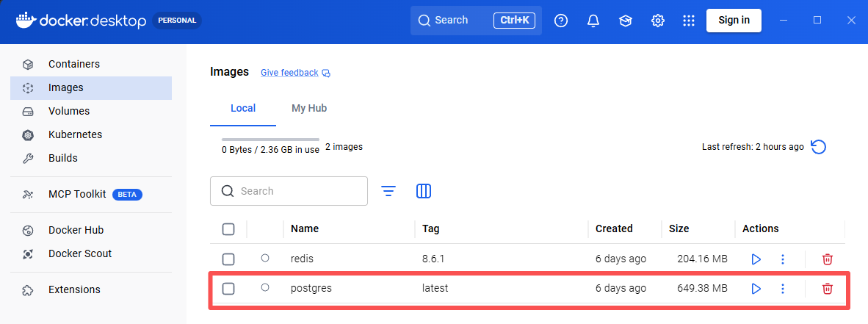Open the Learning center graduation cap icon
This screenshot has height=324, width=868.
(625, 21)
